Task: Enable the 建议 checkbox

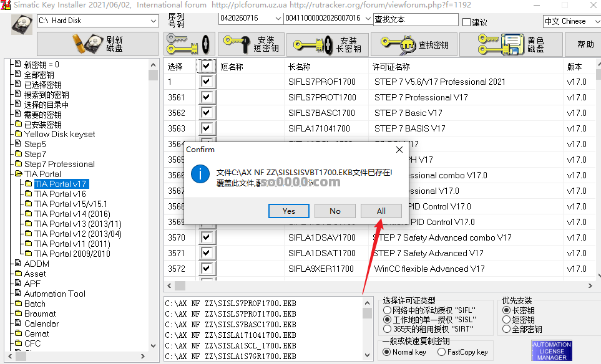Action: click(466, 22)
